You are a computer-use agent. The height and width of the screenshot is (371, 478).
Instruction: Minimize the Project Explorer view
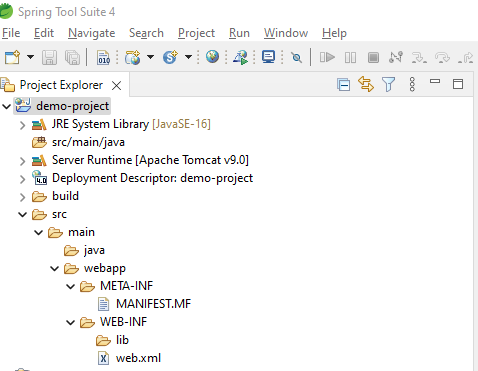(435, 81)
